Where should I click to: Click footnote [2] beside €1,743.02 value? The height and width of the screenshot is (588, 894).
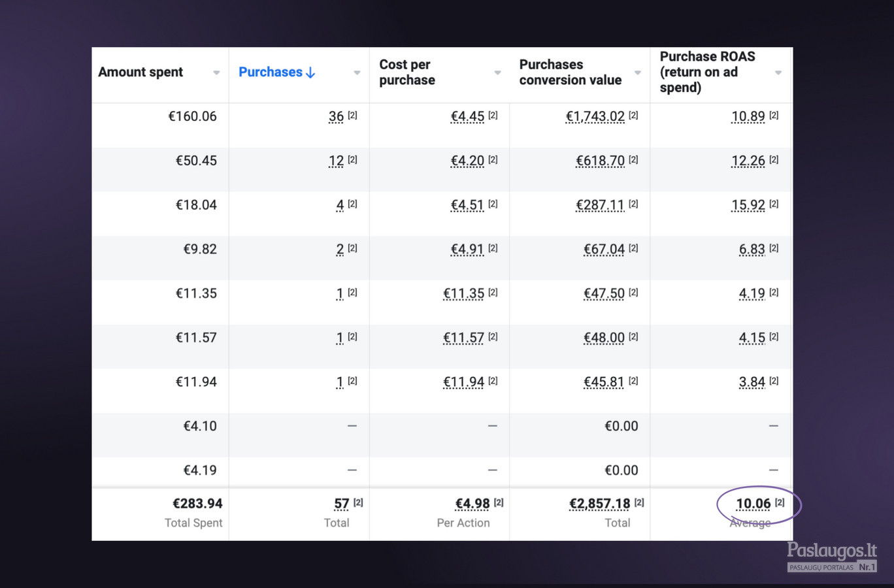click(x=633, y=115)
